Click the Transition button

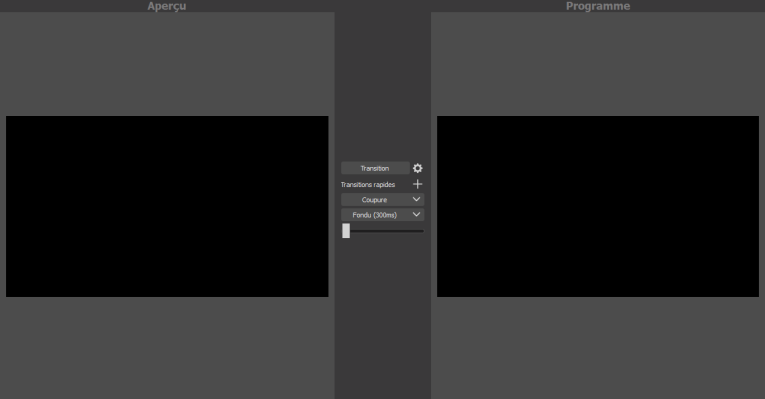[375, 168]
